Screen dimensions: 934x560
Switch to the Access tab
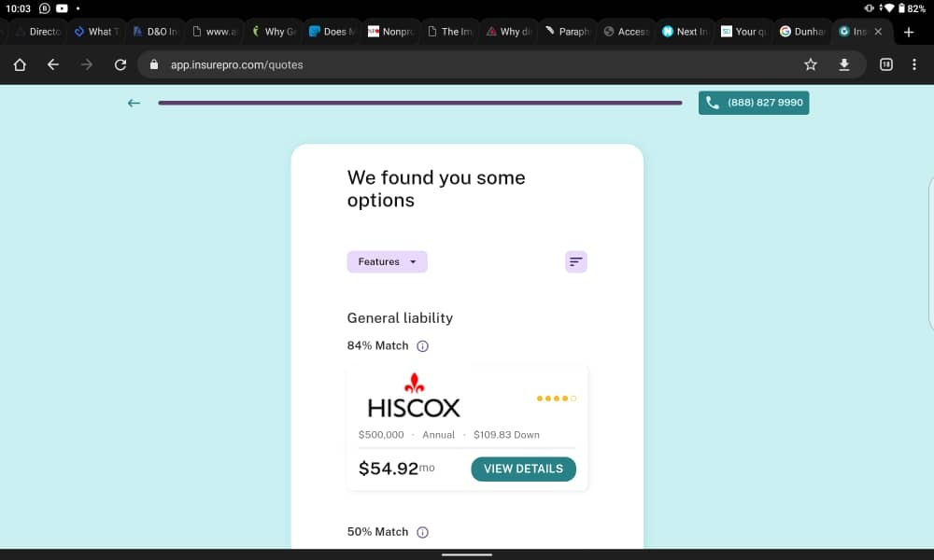[627, 32]
